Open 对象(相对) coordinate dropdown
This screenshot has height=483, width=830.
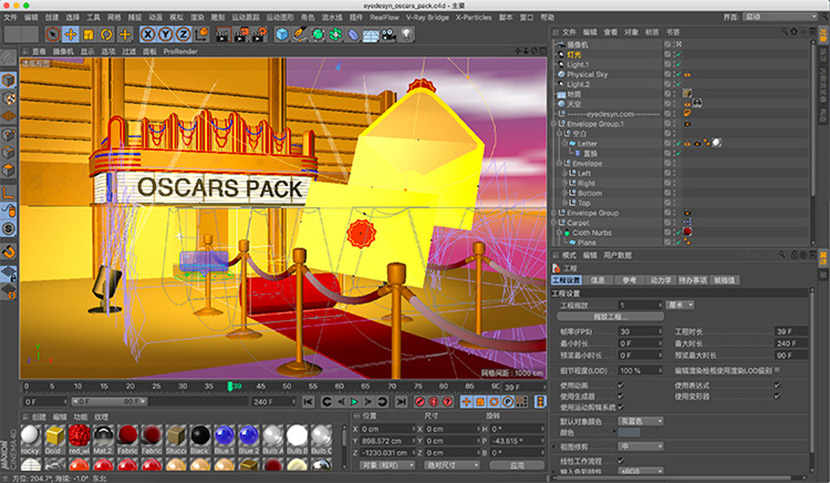pyautogui.click(x=387, y=465)
